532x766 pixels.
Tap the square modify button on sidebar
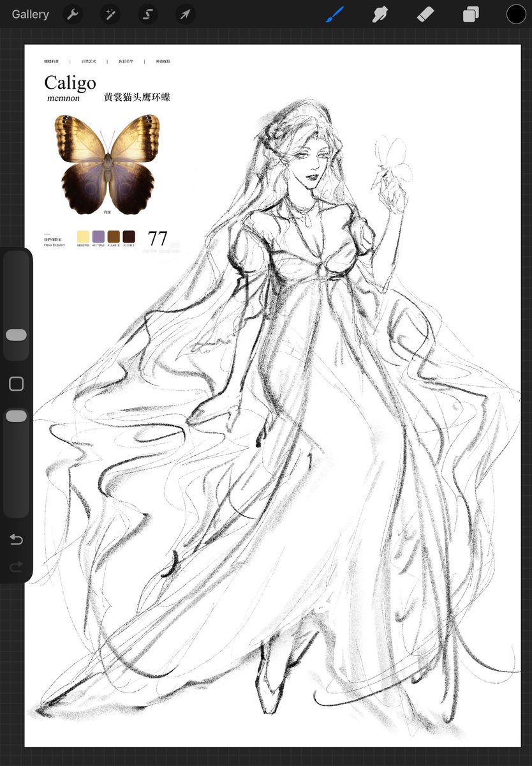(17, 384)
